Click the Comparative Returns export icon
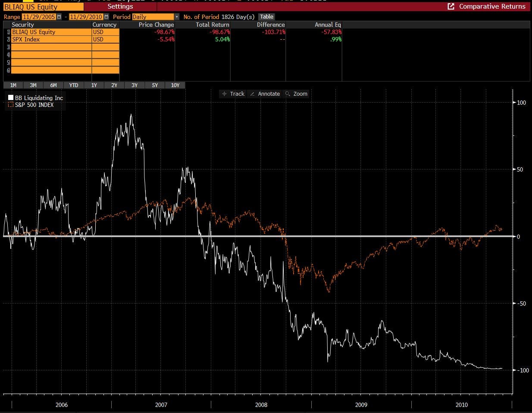Screen dimensions: 532x413 point(451,6)
